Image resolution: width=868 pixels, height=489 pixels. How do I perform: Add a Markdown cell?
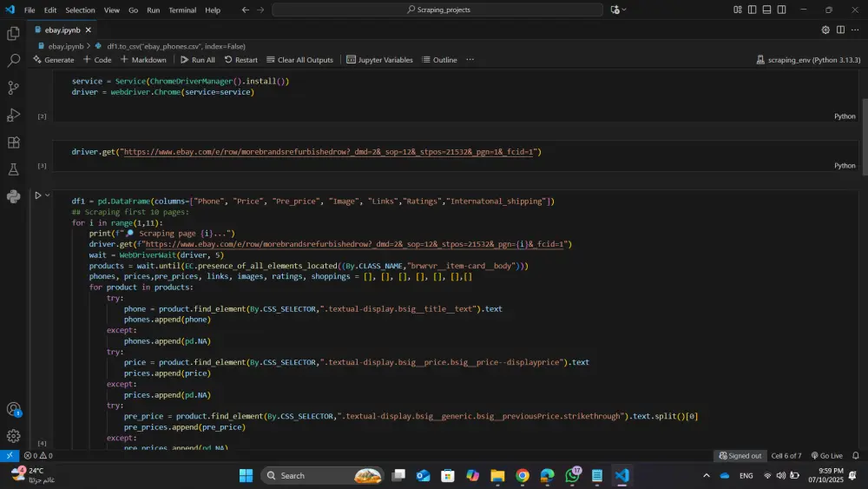coord(143,60)
